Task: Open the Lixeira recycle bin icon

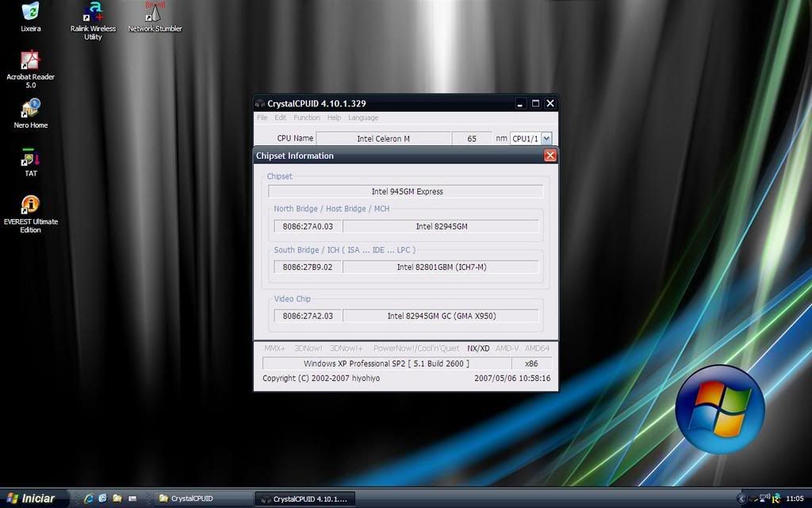Action: pyautogui.click(x=30, y=13)
